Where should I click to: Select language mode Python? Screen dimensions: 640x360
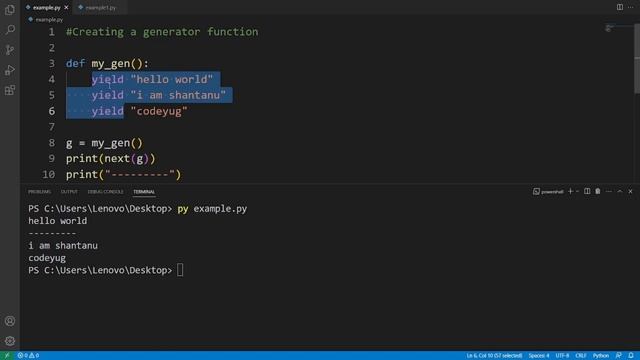601,356
